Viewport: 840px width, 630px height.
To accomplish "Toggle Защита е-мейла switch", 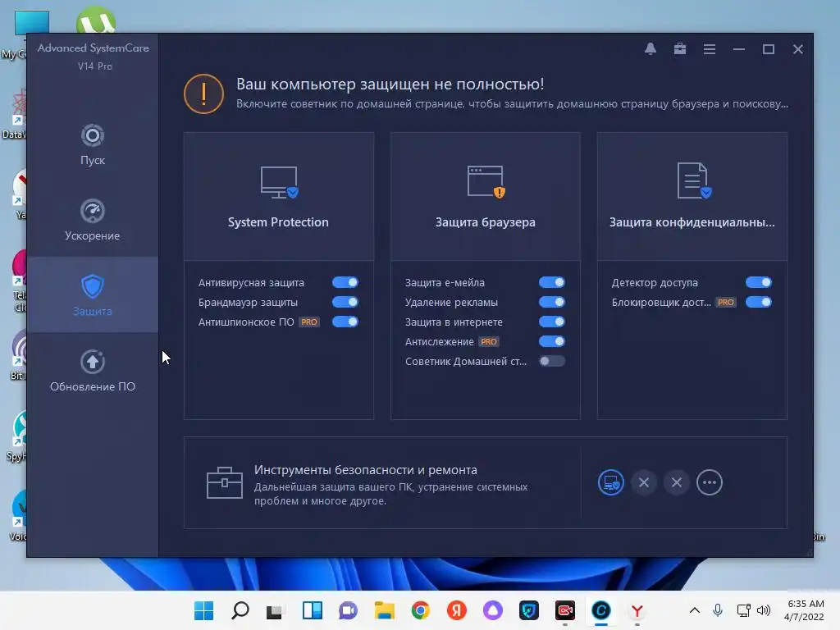I will [x=552, y=282].
